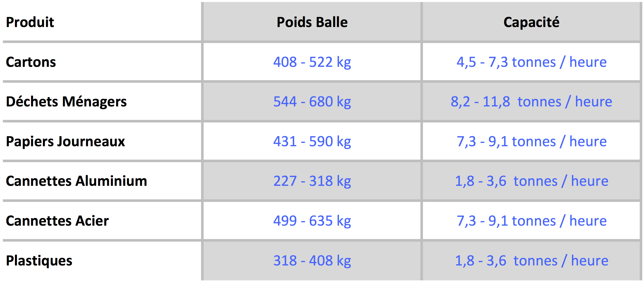Click the Capacité column header
Screen dimensions: 644x283
(531, 22)
